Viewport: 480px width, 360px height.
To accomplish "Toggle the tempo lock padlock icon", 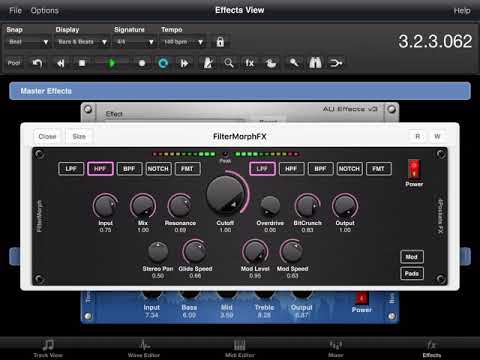I will pyautogui.click(x=220, y=42).
